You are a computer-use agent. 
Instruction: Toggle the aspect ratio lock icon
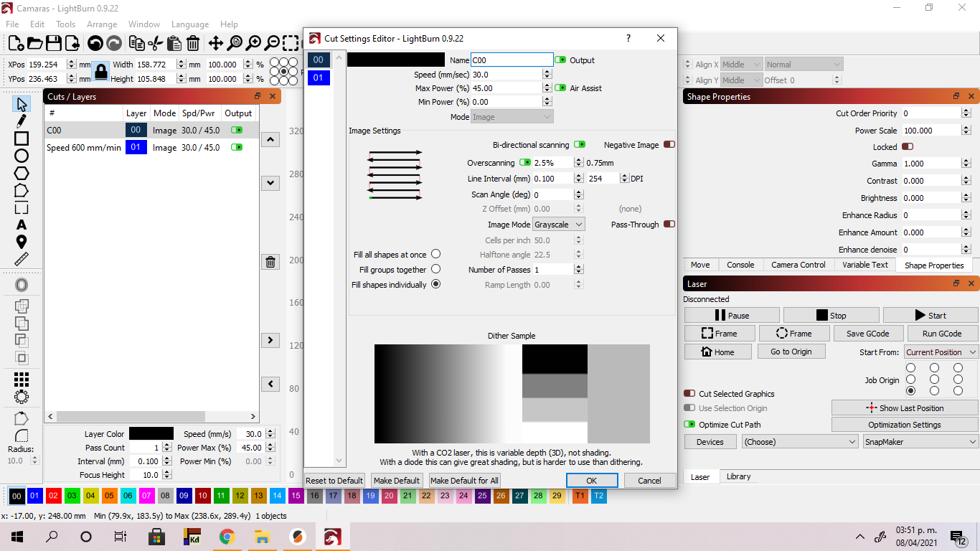100,71
